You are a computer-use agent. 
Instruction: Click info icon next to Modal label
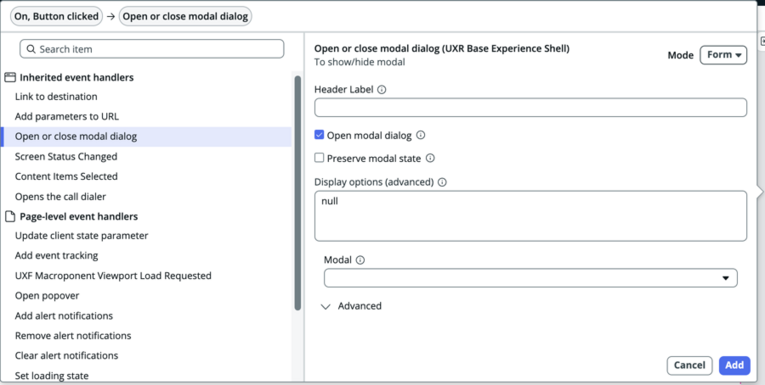[360, 260]
